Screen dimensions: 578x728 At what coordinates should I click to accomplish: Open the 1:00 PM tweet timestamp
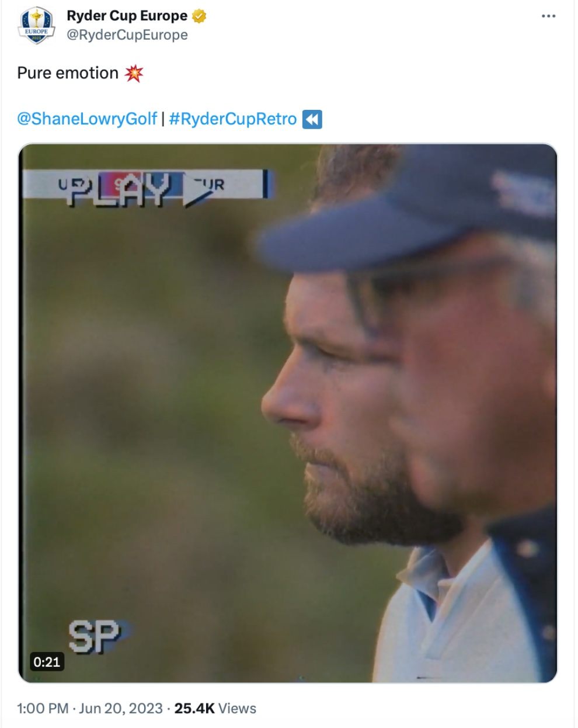[43, 708]
